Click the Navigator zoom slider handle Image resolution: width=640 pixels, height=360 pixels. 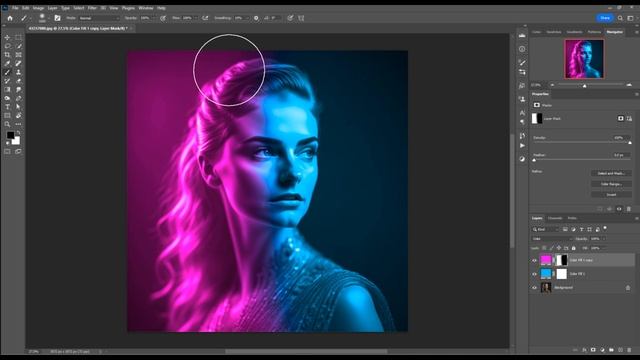(584, 86)
